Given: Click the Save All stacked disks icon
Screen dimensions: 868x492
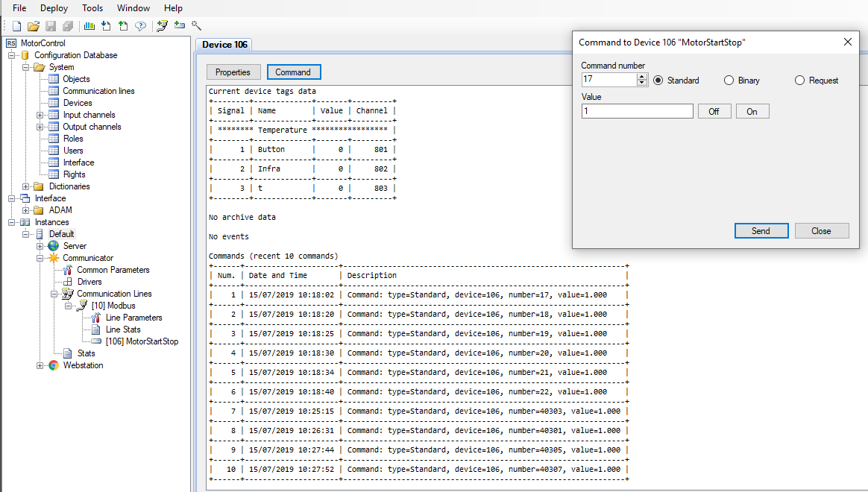Looking at the screenshot, I should [68, 26].
